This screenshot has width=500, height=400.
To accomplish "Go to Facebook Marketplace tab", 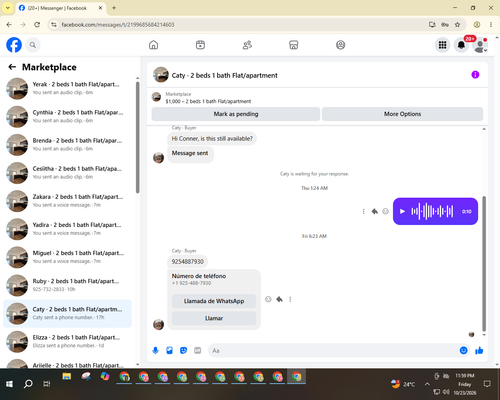I will point(293,45).
